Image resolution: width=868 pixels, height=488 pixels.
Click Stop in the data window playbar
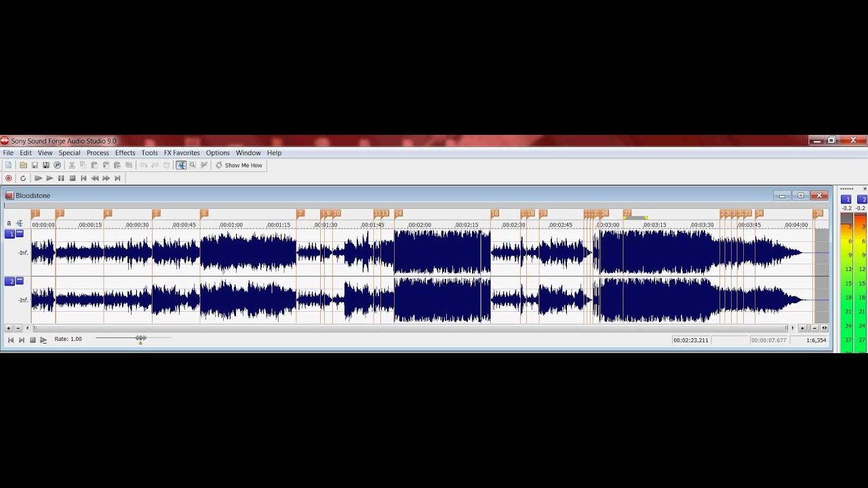[32, 340]
